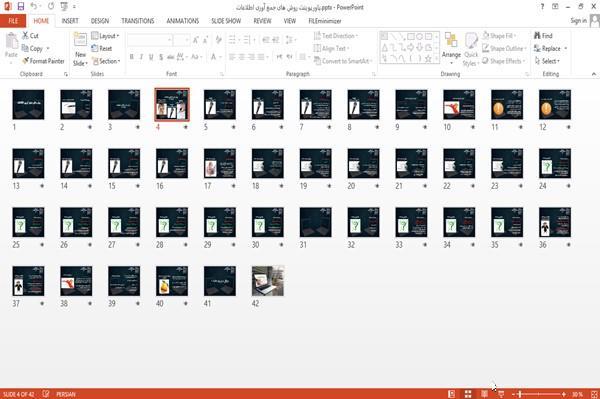The width and height of the screenshot is (600, 399).
Task: Collapse the ribbon with the arrow
Action: point(593,73)
